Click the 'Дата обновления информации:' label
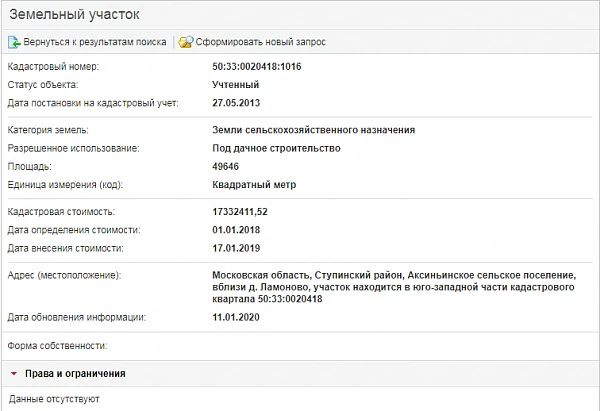This screenshot has height=411, width=600. coord(77,317)
